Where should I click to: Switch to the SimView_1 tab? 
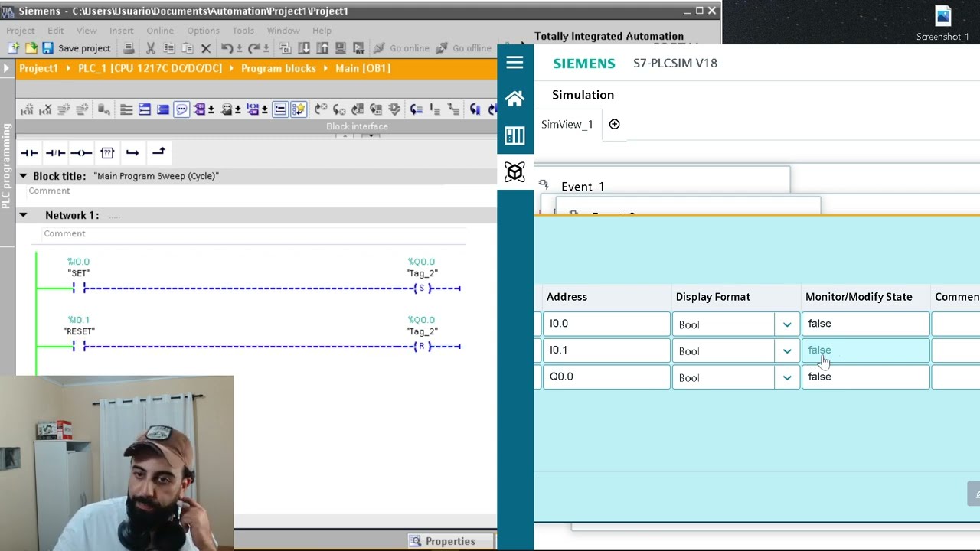[567, 124]
